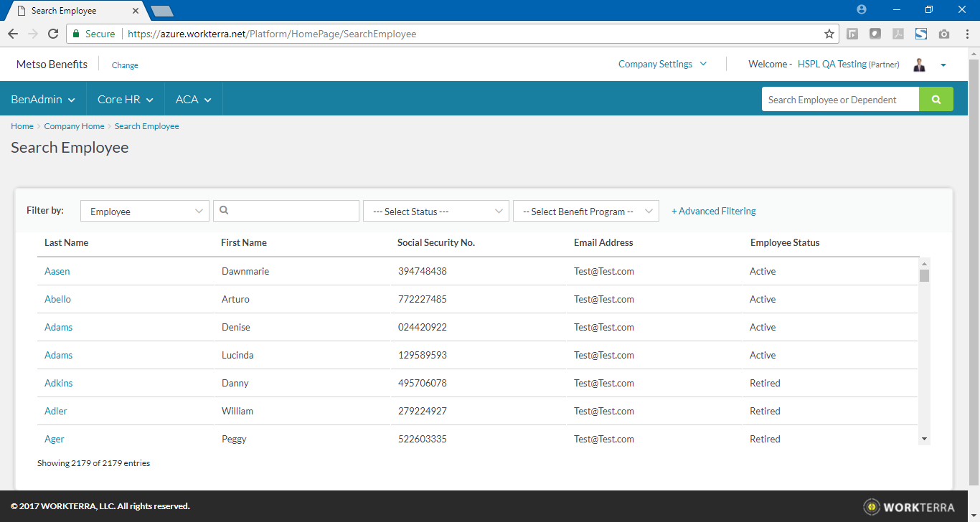Viewport: 980px width, 522px height.
Task: Click browser back arrow
Action: [13, 34]
